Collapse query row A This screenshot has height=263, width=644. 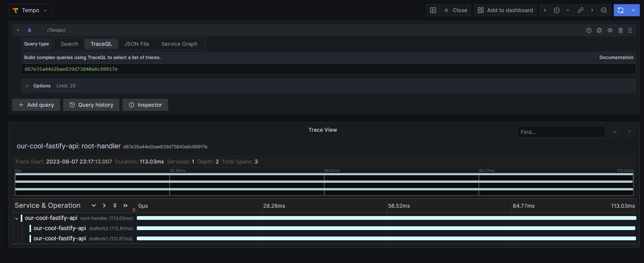(x=18, y=30)
